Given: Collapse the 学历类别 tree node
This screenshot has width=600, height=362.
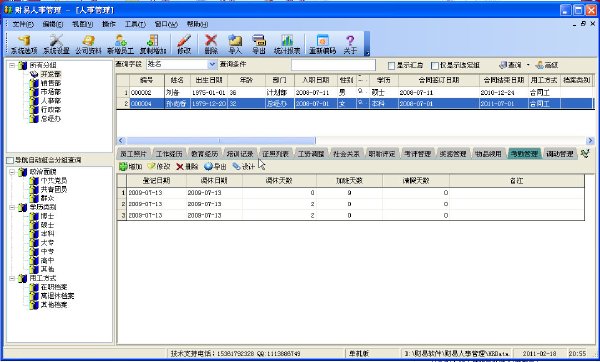Looking at the screenshot, I should click(12, 207).
